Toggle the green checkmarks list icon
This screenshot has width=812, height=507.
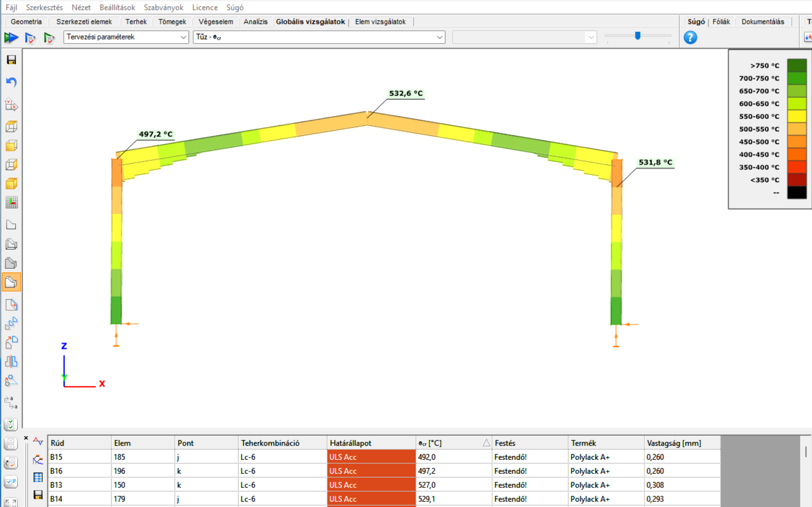coord(11,424)
